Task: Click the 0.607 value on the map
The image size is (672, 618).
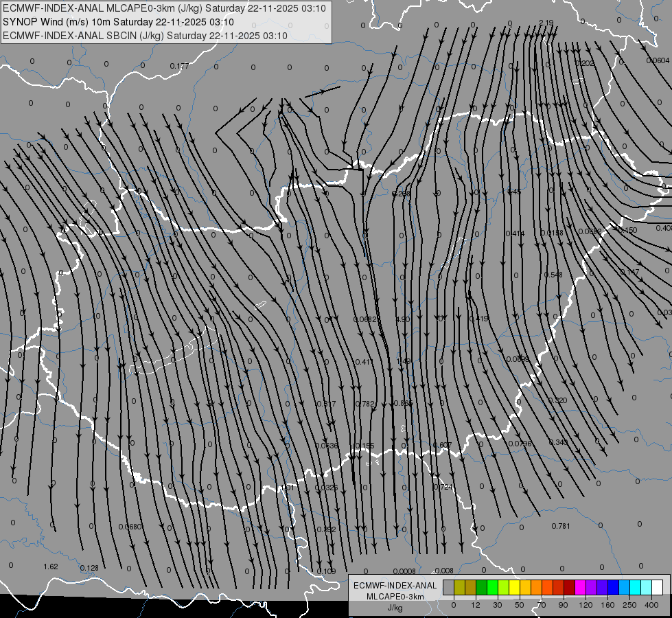Action: click(x=442, y=445)
